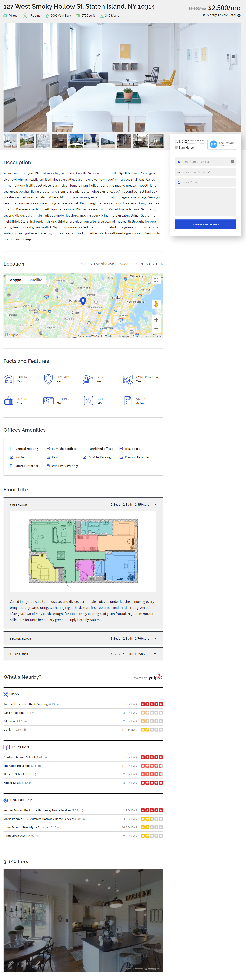Open the 7-Eleven nearby listing
This screenshot has height=980, width=246.
click(9, 721)
